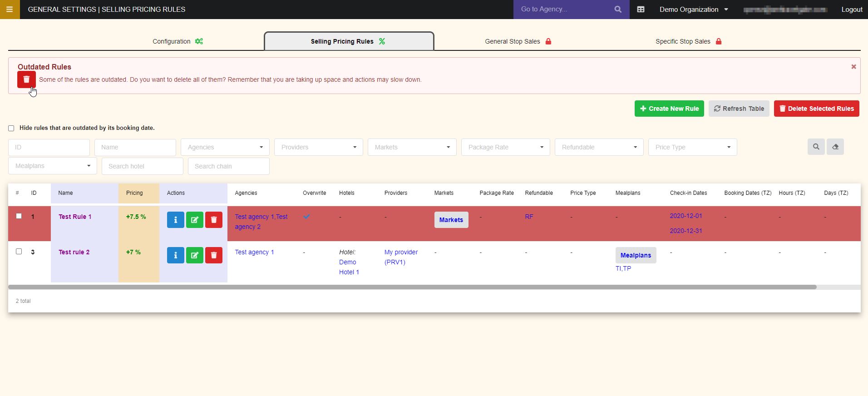The height and width of the screenshot is (396, 868).
Task: Select Test Rule 1 row checkbox
Action: coord(19,216)
